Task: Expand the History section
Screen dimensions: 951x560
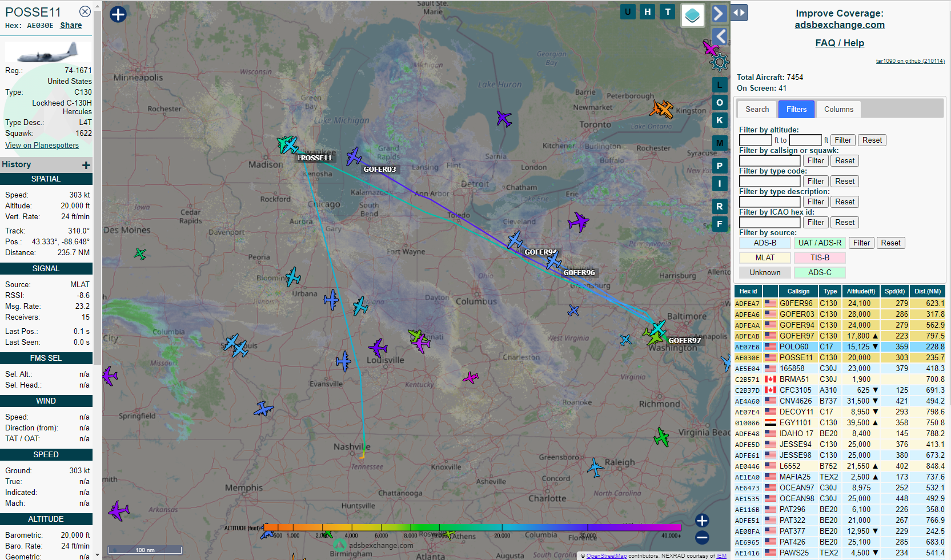Action: [86, 165]
